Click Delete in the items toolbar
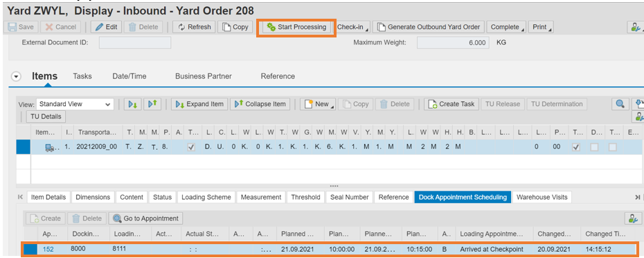Viewport: 644px width, 258px height. [x=395, y=104]
